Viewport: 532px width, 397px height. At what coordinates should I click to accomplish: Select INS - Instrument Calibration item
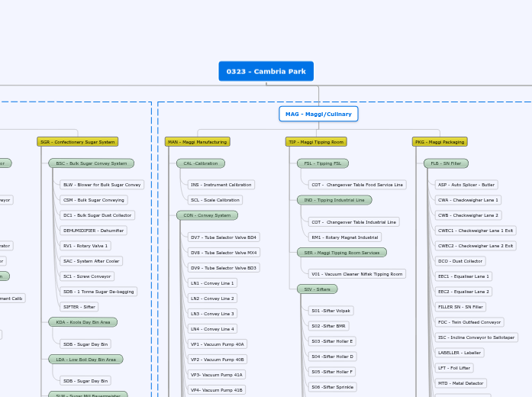click(x=221, y=185)
